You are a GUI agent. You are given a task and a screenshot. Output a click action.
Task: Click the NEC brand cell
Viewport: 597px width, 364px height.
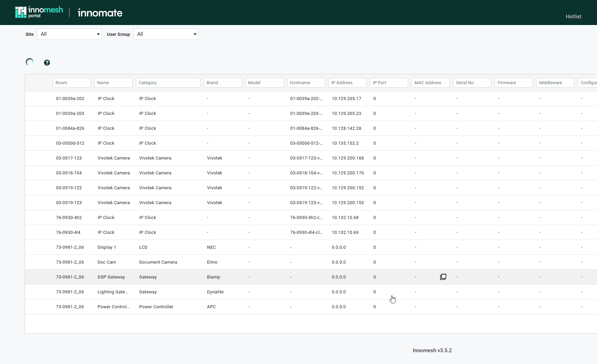211,247
